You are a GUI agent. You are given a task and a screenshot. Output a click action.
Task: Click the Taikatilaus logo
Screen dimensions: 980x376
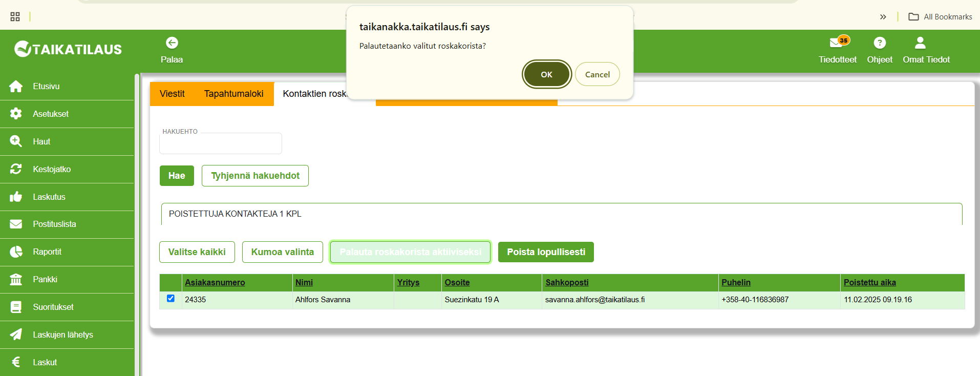68,49
